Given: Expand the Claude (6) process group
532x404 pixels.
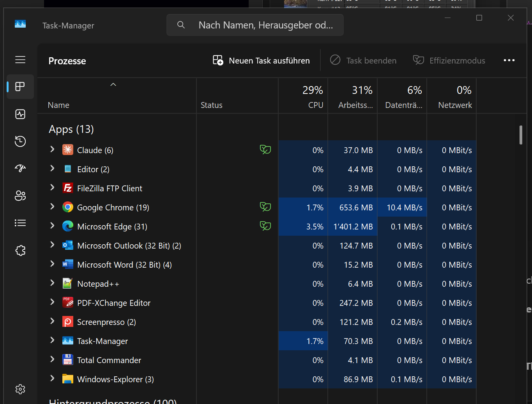Looking at the screenshot, I should (x=52, y=149).
